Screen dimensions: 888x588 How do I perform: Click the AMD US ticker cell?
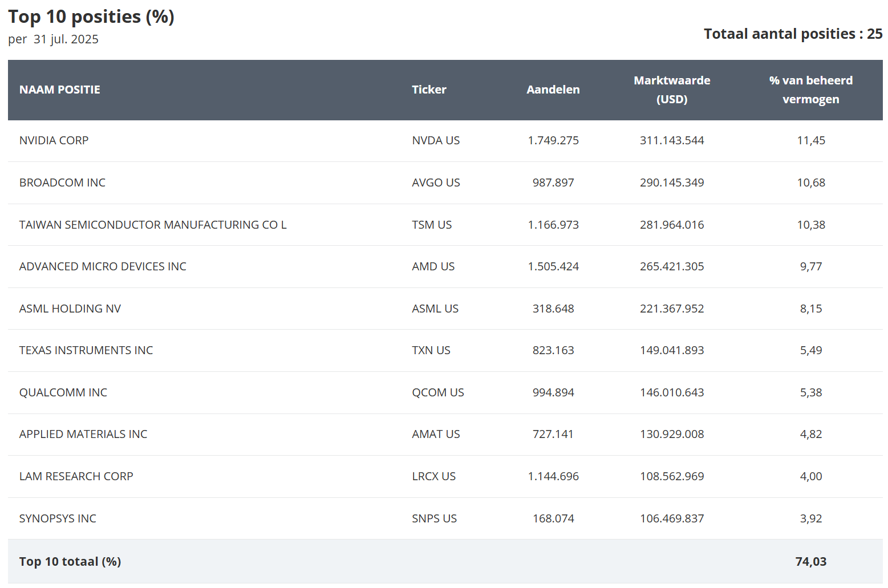click(x=433, y=266)
